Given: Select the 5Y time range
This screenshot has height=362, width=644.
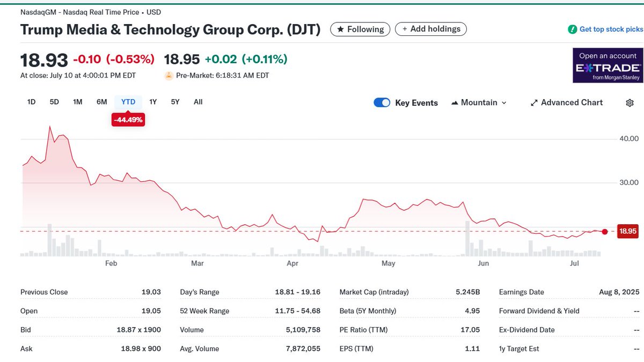Looking at the screenshot, I should click(x=175, y=102).
